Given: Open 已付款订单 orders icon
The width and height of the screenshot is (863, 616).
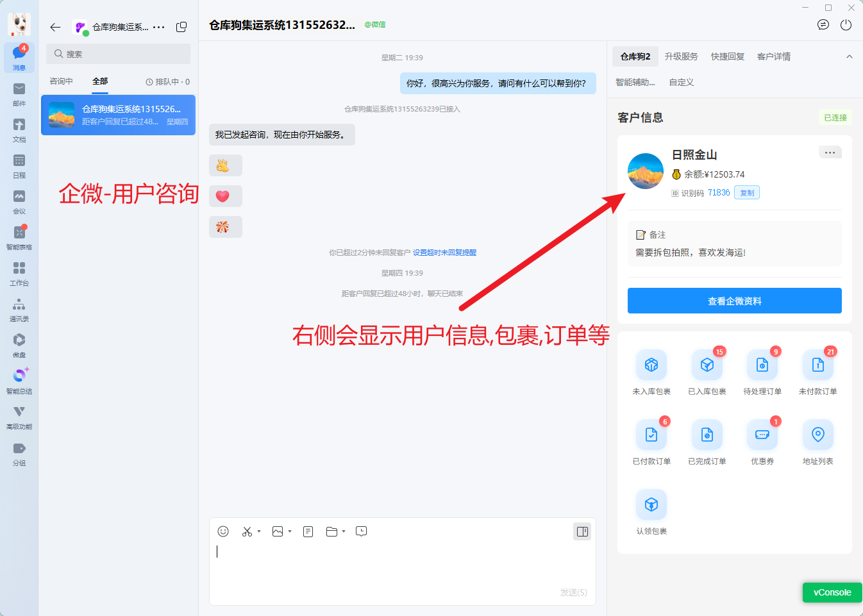Looking at the screenshot, I should (x=651, y=435).
